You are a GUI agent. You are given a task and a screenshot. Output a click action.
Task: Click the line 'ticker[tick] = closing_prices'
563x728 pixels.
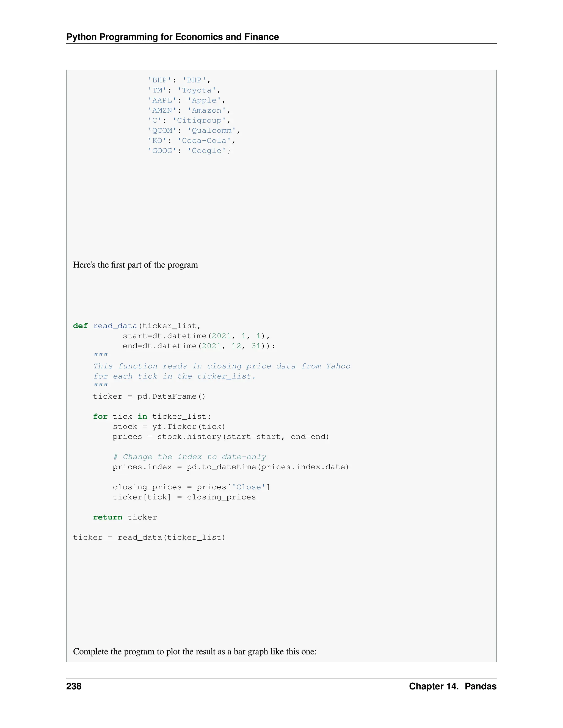point(184,497)
